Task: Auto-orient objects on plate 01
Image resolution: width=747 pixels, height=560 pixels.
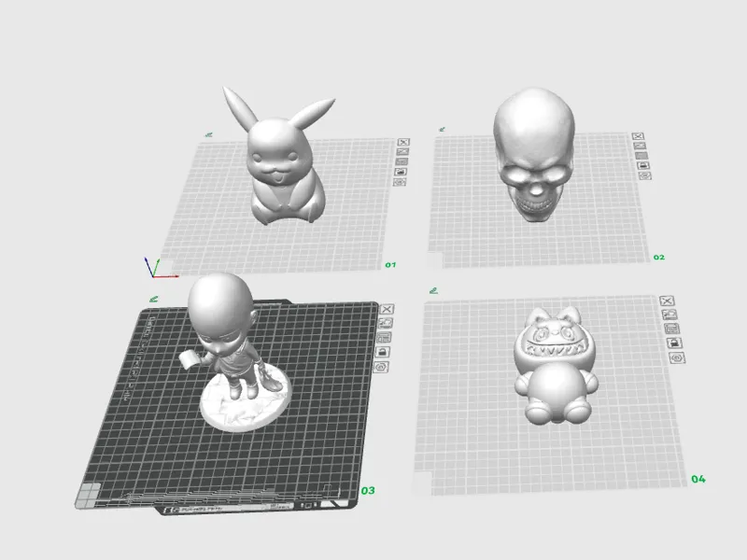Action: point(402,151)
